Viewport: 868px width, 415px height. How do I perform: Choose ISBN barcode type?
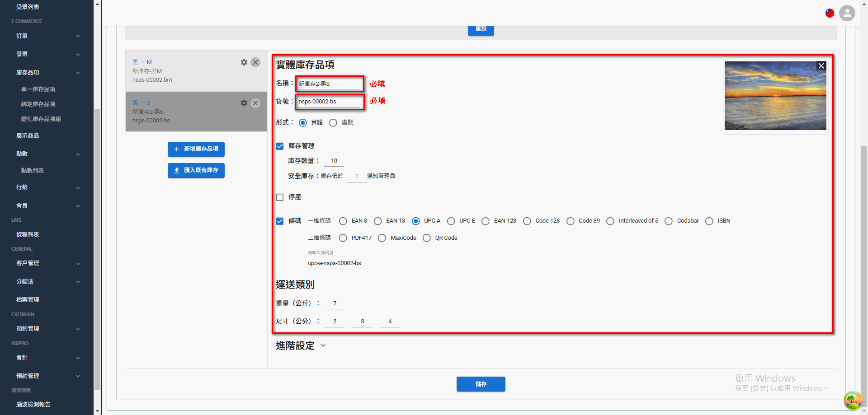coord(709,221)
